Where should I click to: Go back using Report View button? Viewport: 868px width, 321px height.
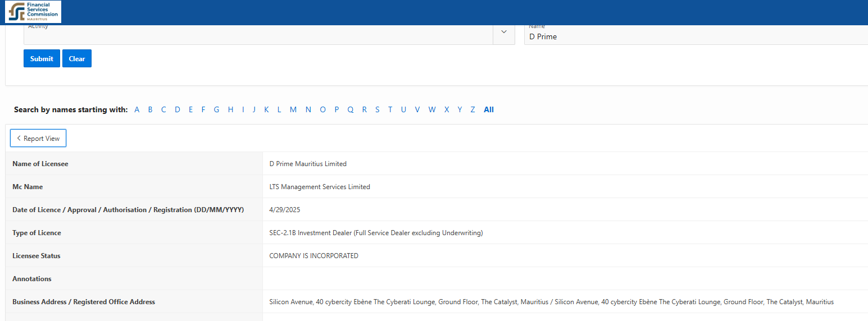click(38, 138)
